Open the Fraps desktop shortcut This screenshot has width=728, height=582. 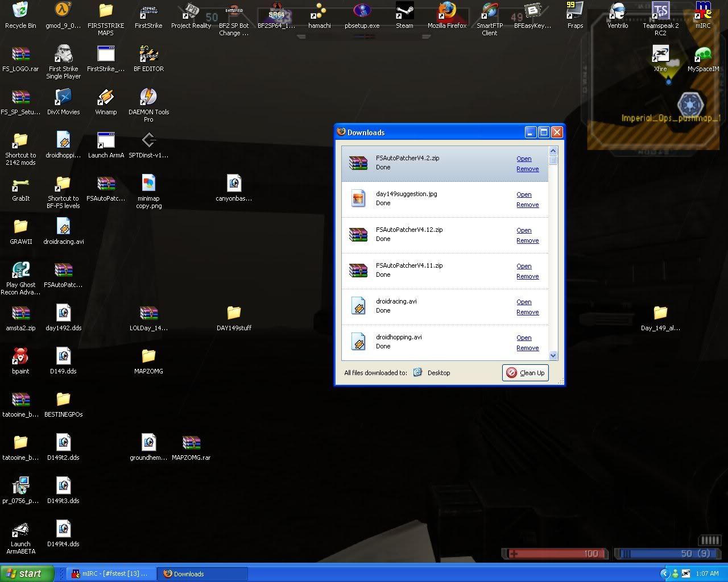pyautogui.click(x=575, y=15)
